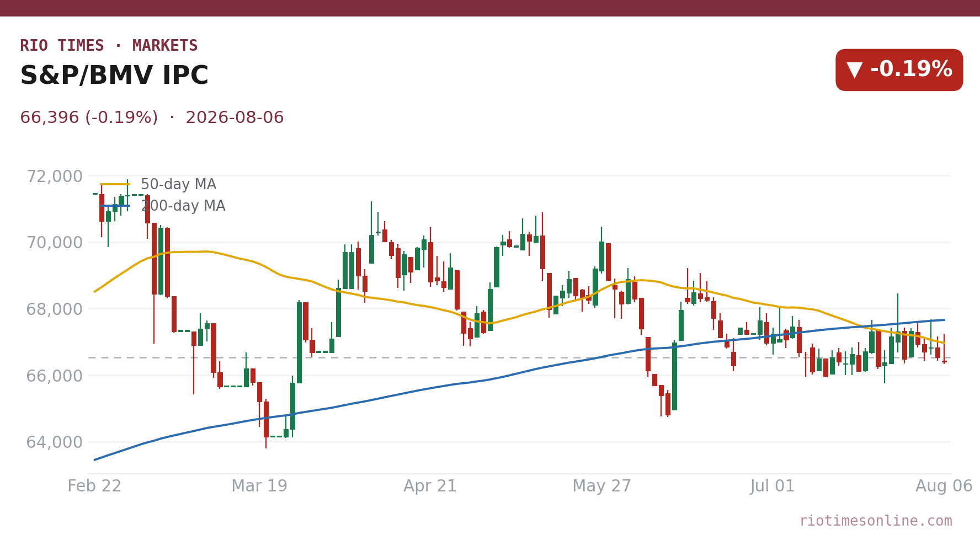Click the May 27 x-axis date label

[x=601, y=486]
